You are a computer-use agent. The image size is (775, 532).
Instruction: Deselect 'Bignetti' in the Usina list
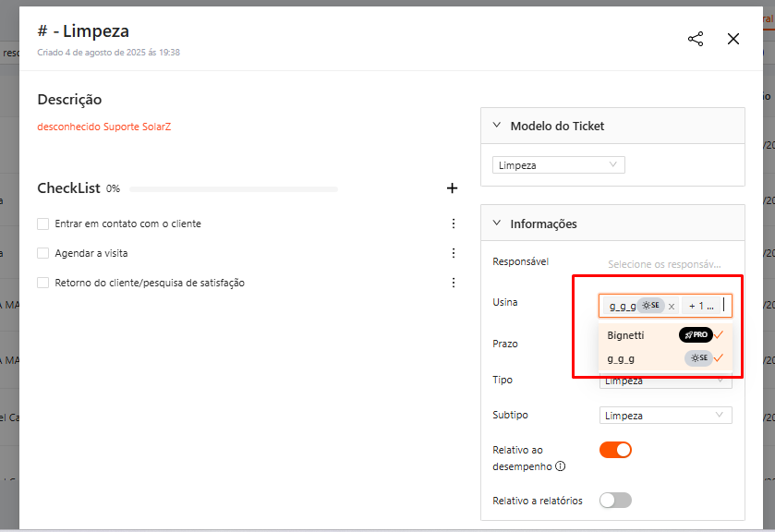(664, 335)
